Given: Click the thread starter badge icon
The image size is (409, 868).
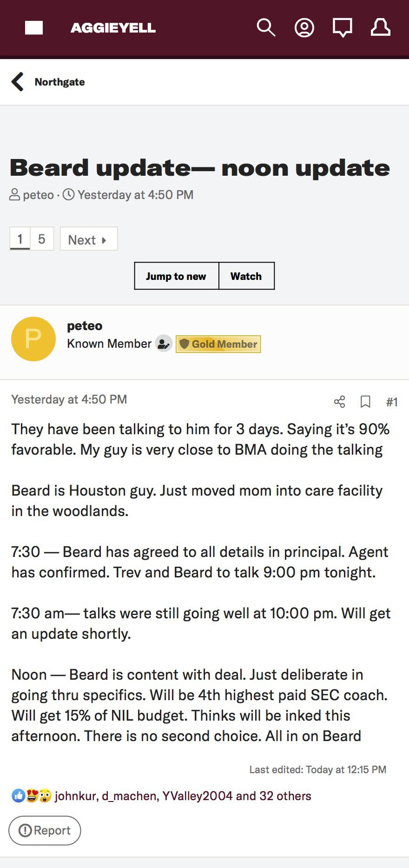Looking at the screenshot, I should [163, 344].
